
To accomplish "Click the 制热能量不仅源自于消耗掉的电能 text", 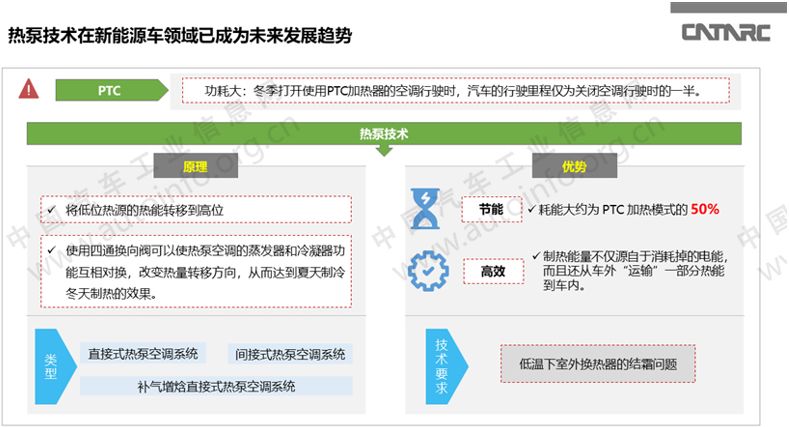I will (x=635, y=271).
